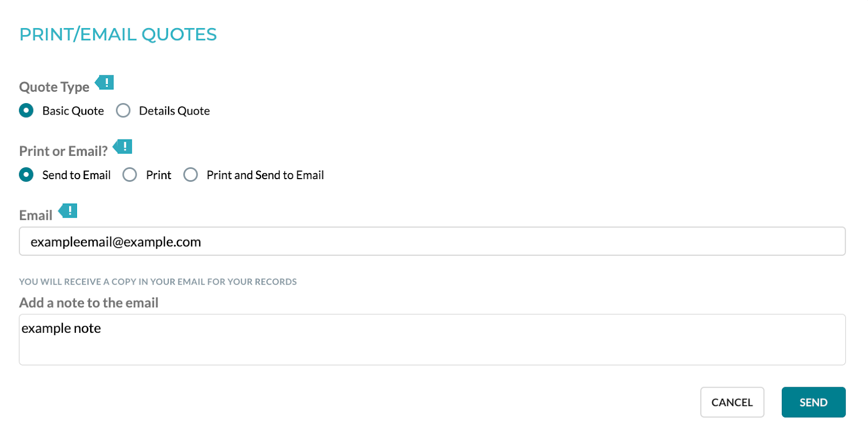The width and height of the screenshot is (868, 437).
Task: Click the copy-for-your-records notice text
Action: coord(158,282)
